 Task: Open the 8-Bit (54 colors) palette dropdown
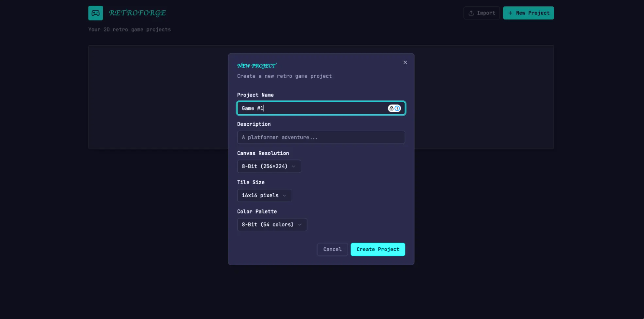pos(272,225)
